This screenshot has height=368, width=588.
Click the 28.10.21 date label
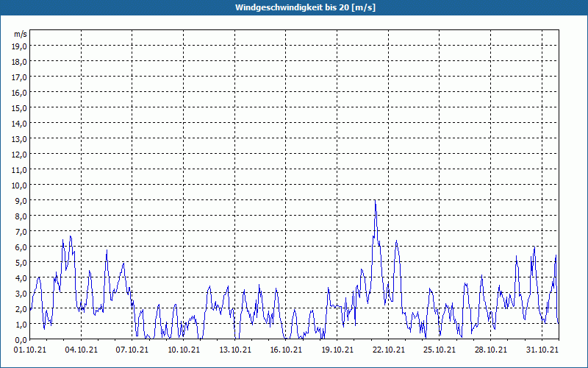(491, 350)
